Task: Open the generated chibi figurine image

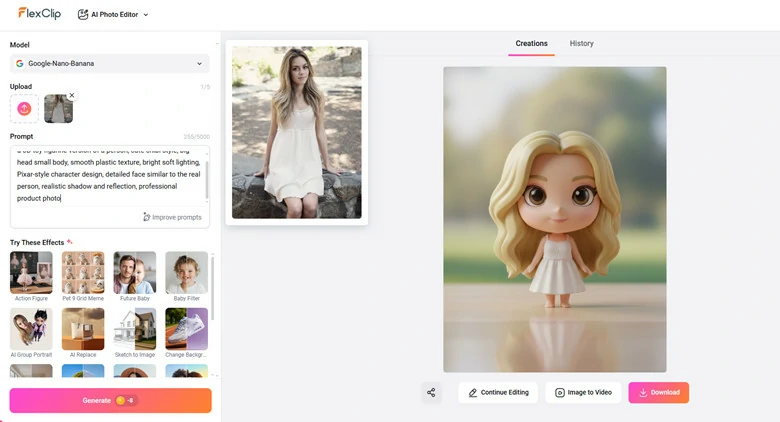Action: pos(555,219)
